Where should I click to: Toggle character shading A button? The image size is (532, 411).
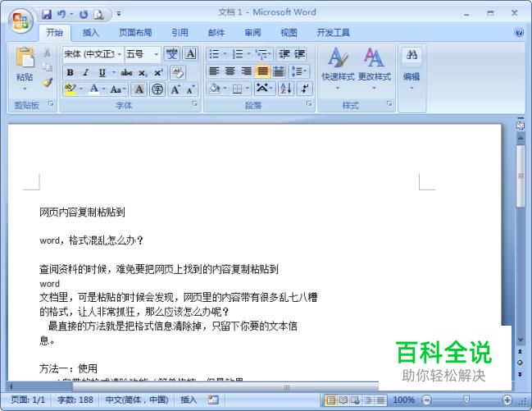[139, 89]
